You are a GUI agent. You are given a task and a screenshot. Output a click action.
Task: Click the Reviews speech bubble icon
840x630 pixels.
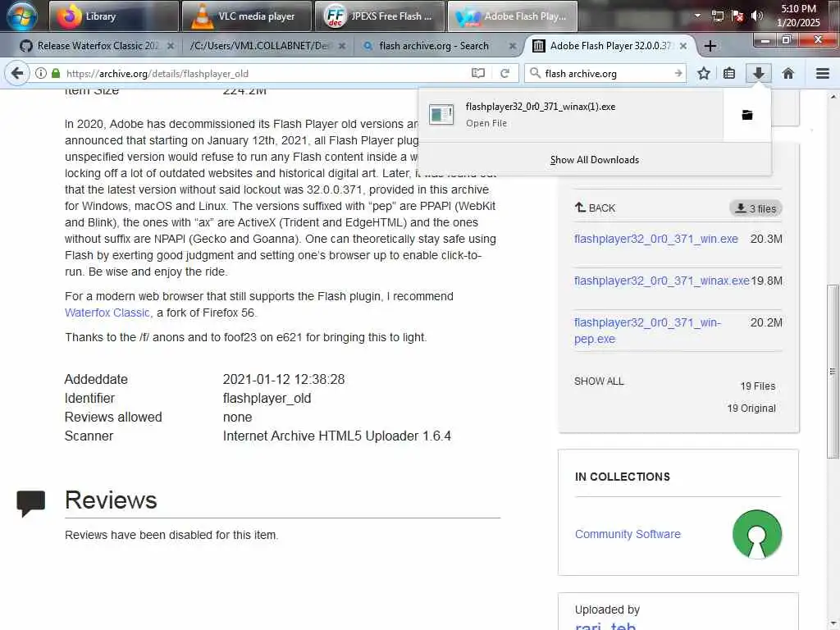pyautogui.click(x=30, y=503)
